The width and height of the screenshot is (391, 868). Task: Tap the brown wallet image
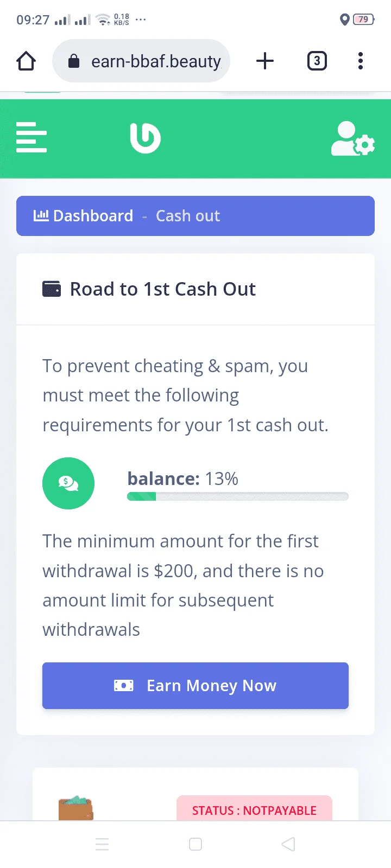click(x=76, y=808)
